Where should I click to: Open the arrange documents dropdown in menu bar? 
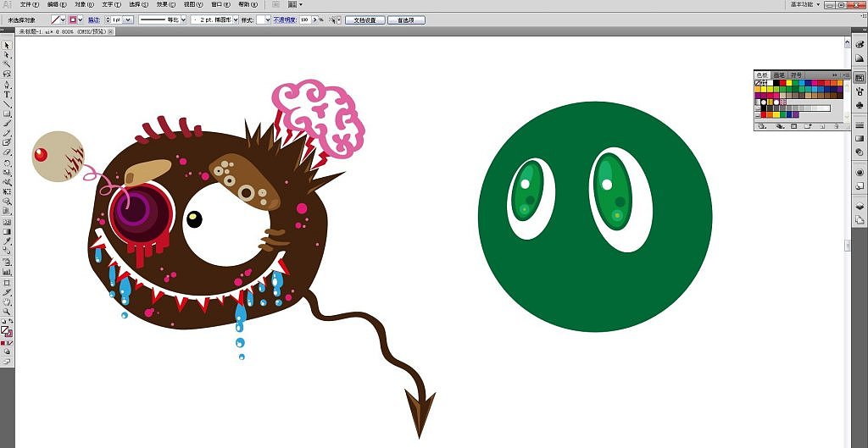(296, 4)
